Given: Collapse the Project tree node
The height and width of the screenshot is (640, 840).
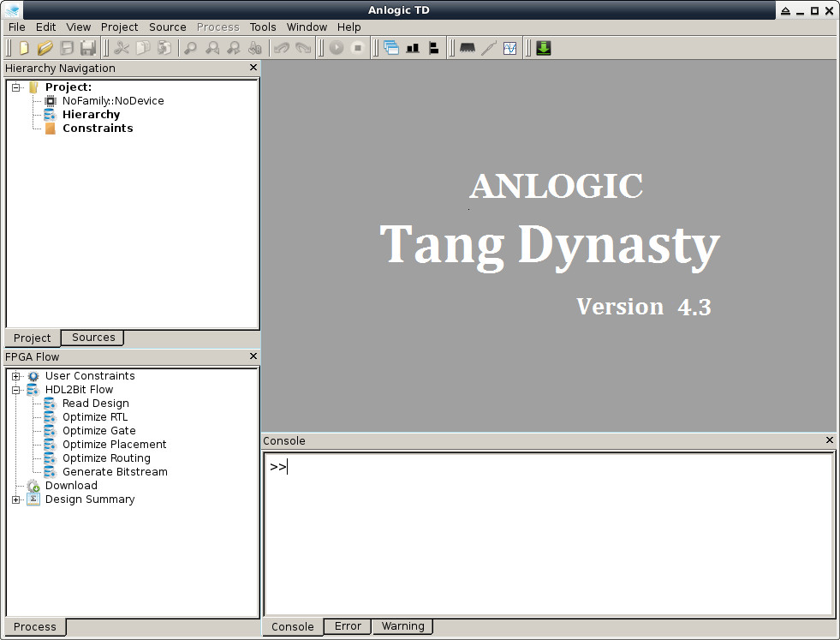Looking at the screenshot, I should click(16, 87).
